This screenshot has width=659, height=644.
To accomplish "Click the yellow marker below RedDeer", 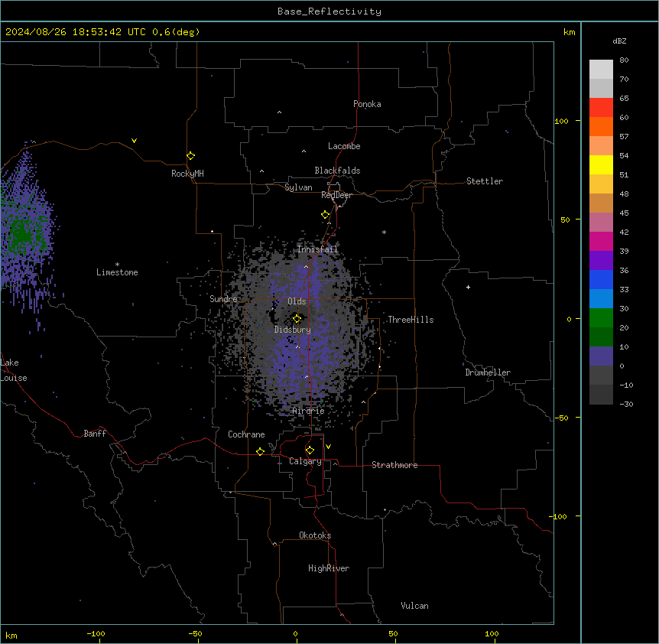I will 326,215.
